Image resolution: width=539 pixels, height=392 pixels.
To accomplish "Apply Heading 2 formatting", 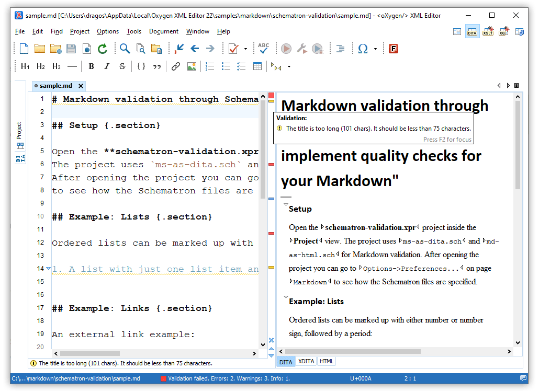I will click(41, 66).
